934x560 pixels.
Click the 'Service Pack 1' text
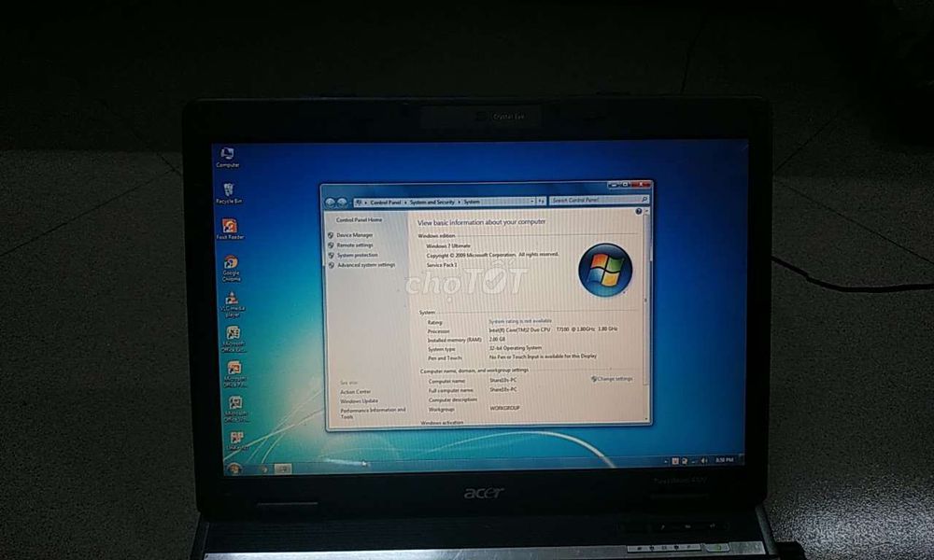pyautogui.click(x=442, y=265)
